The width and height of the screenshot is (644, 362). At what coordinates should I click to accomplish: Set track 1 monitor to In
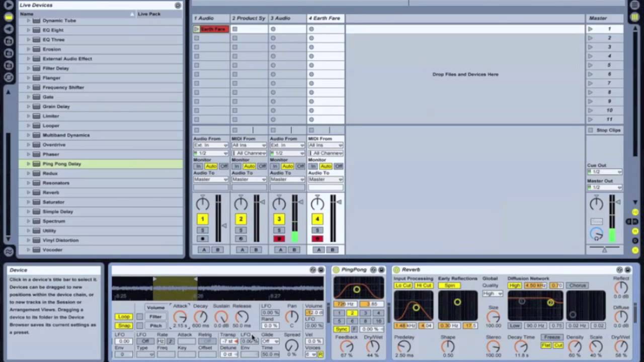[x=198, y=166]
